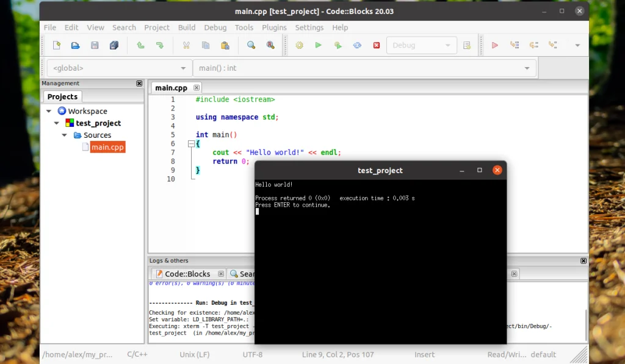Select the main.cpp editor tab
Image resolution: width=625 pixels, height=364 pixels.
pyautogui.click(x=171, y=87)
